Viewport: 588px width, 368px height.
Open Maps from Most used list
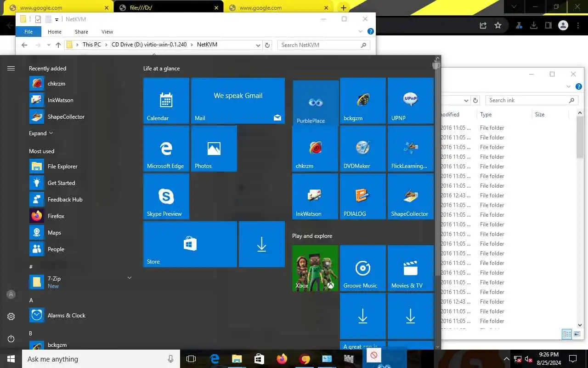80,232
